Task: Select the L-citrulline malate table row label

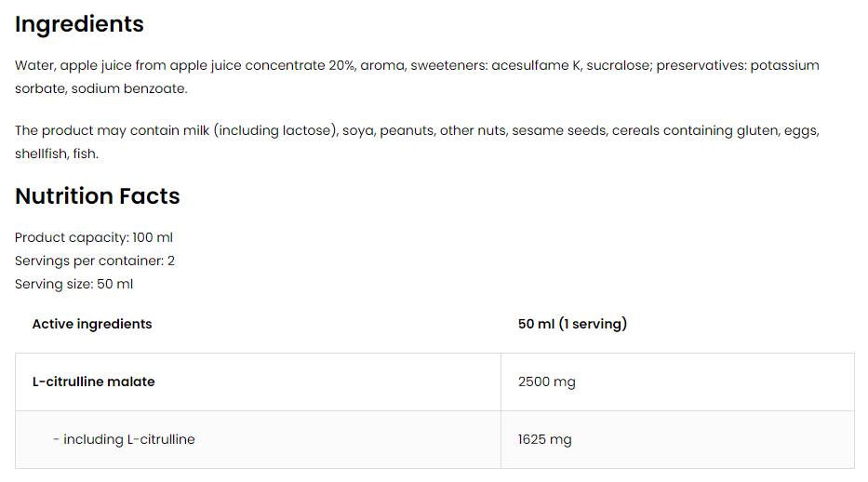Action: click(93, 382)
